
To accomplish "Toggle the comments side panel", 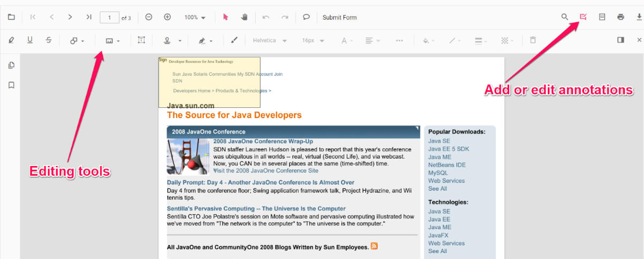I will (x=620, y=40).
